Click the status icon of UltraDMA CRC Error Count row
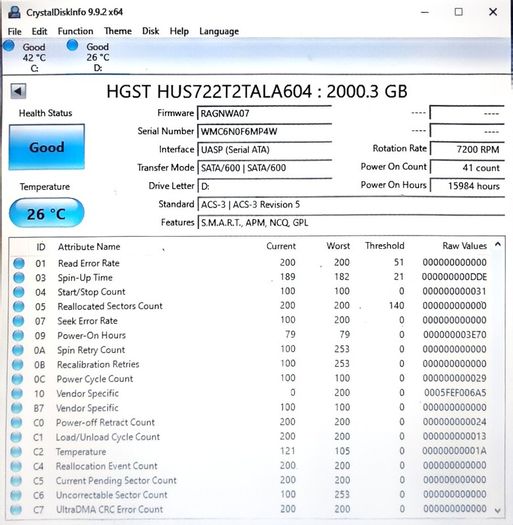Viewport: 513px width, 525px height. coord(16,510)
